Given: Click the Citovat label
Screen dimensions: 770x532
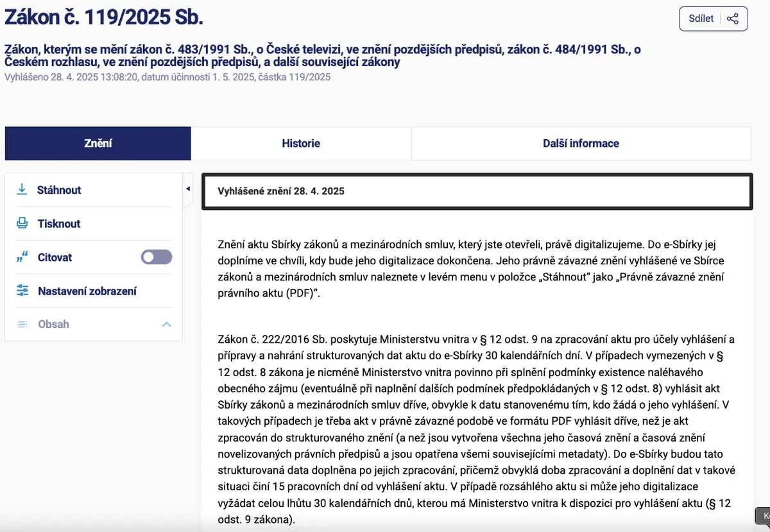Looking at the screenshot, I should tap(55, 257).
